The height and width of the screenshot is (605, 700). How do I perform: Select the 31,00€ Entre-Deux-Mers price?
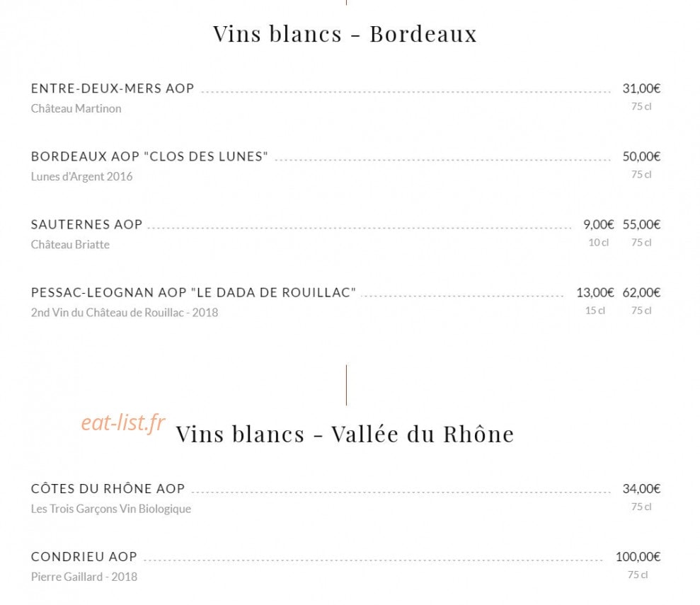tap(641, 88)
